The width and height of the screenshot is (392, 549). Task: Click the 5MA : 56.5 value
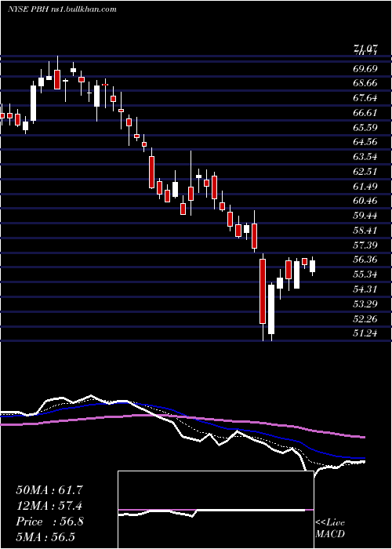point(45,537)
